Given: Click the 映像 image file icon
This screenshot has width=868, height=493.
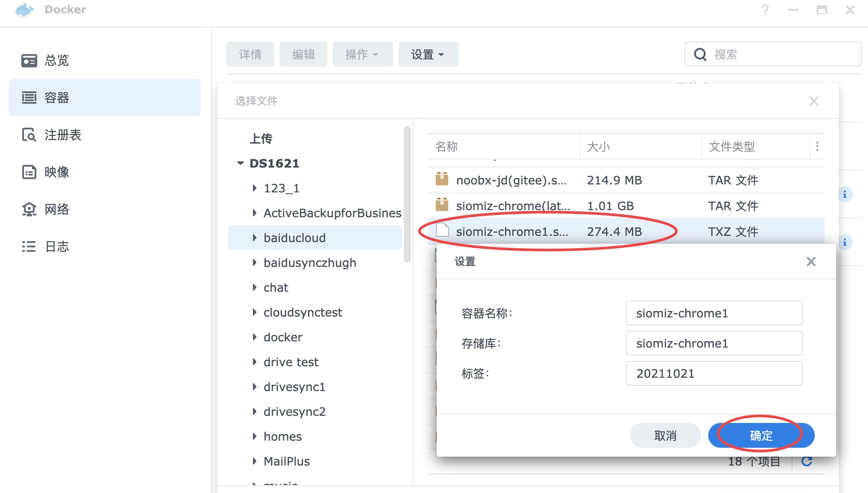Looking at the screenshot, I should [29, 172].
